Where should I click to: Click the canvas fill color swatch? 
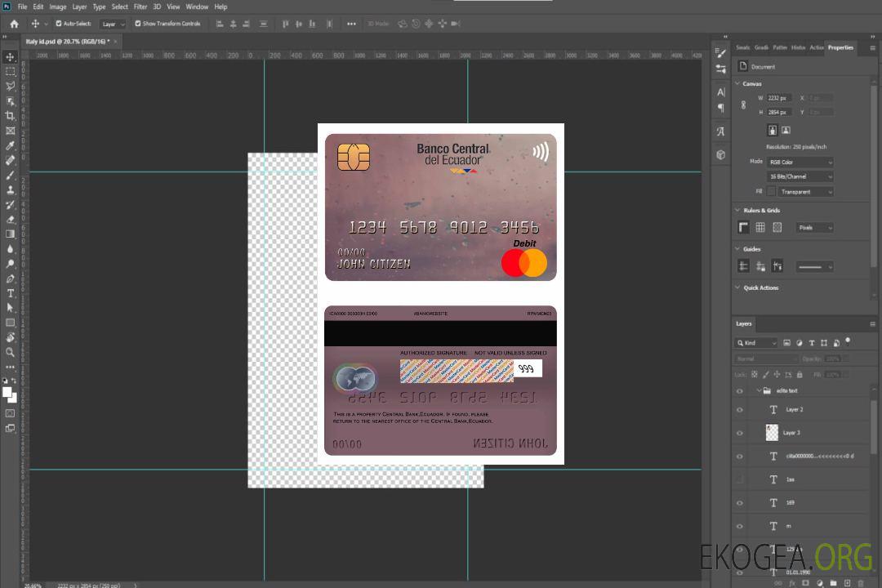771,192
